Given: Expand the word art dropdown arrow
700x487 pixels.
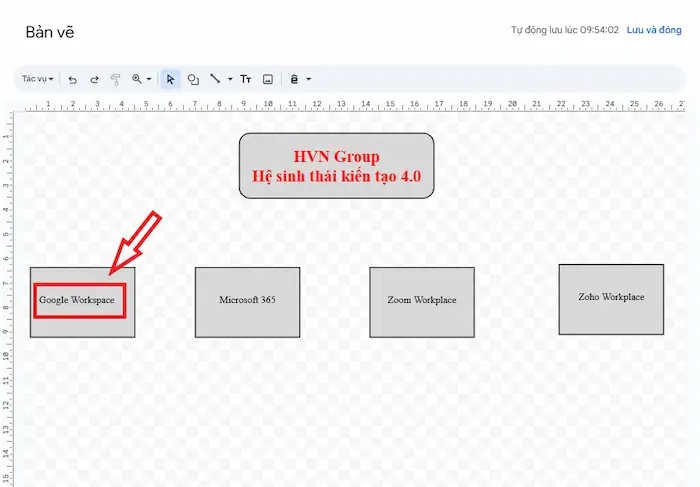Looking at the screenshot, I should coord(308,79).
